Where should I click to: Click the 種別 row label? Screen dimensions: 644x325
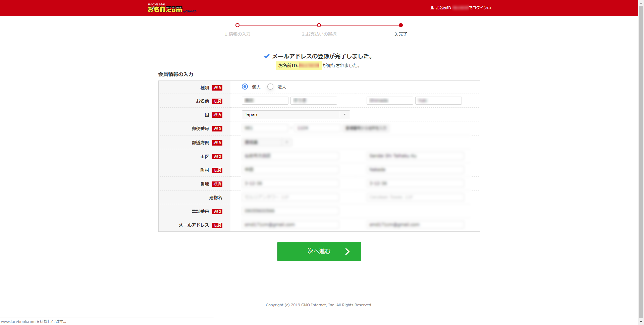click(205, 88)
